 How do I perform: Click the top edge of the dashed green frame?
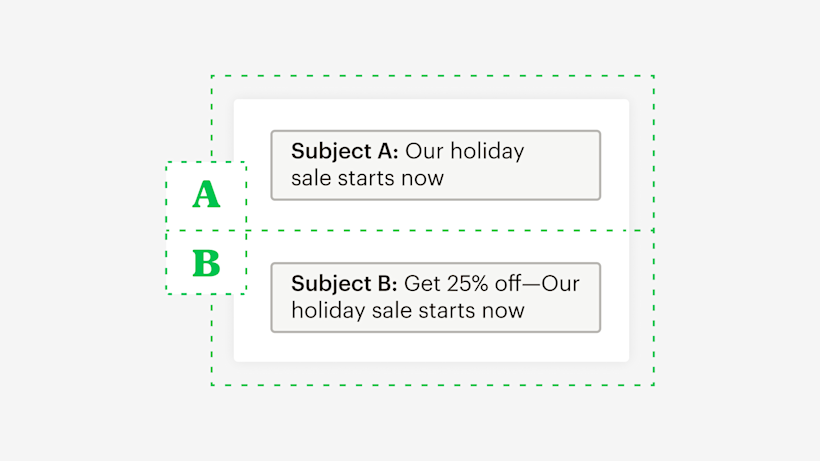[x=432, y=76]
